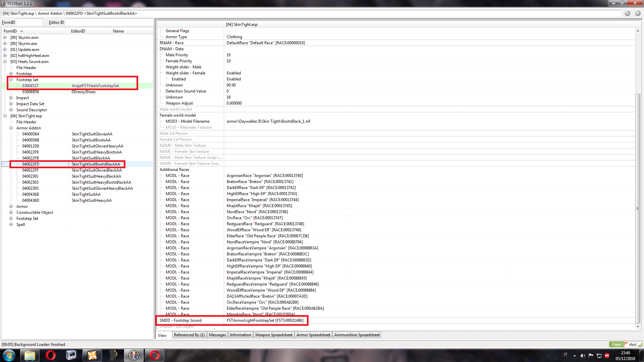Click the Vault Boy TES5Edit taskbar icon

pyautogui.click(x=134, y=355)
